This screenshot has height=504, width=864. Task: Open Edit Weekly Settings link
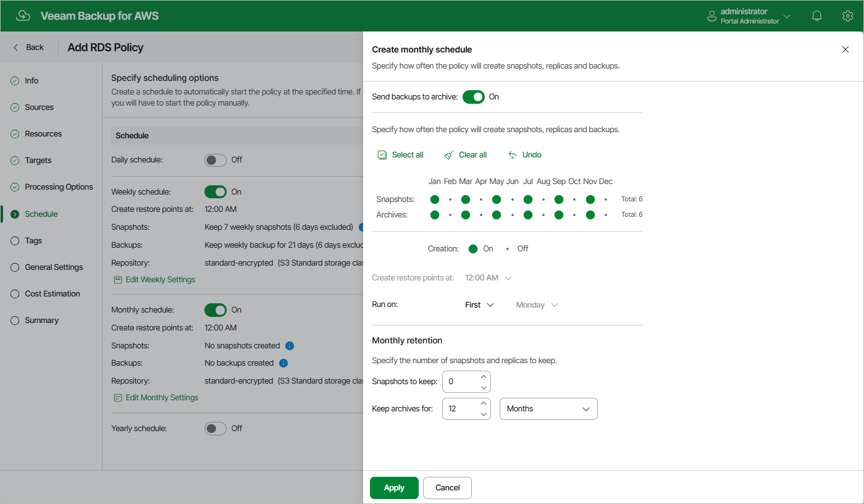click(154, 280)
